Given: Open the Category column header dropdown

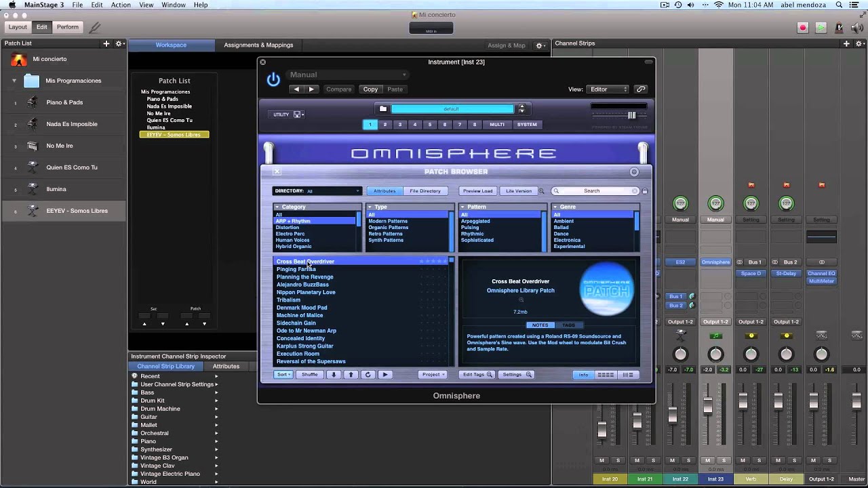Looking at the screenshot, I should pos(317,207).
